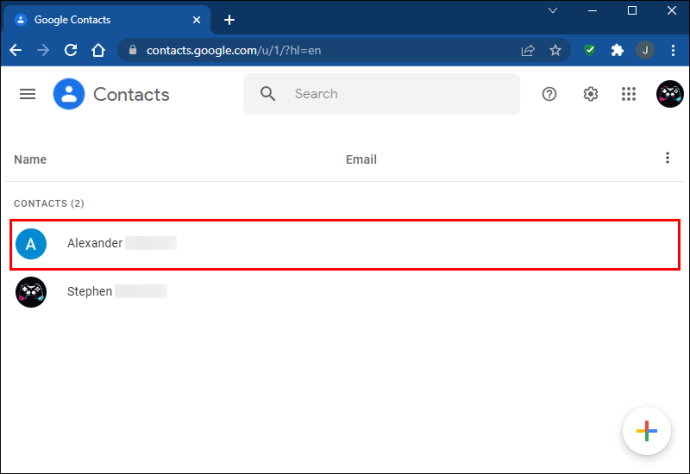Open a new browser tab
Viewport: 690px width, 474px height.
coord(229,20)
